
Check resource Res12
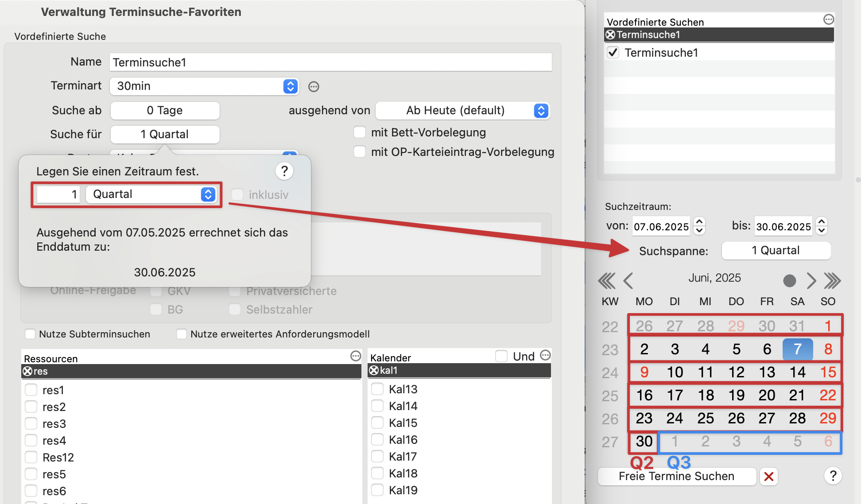[x=31, y=457]
